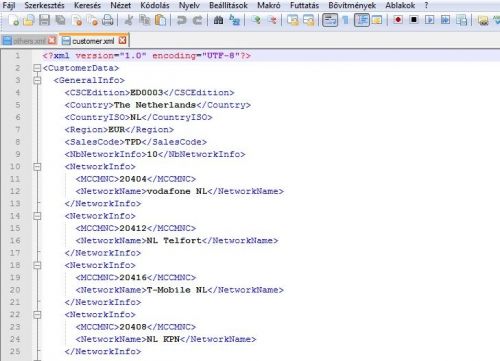
Task: Click the Paste clipboard icon
Action: (x=161, y=20)
